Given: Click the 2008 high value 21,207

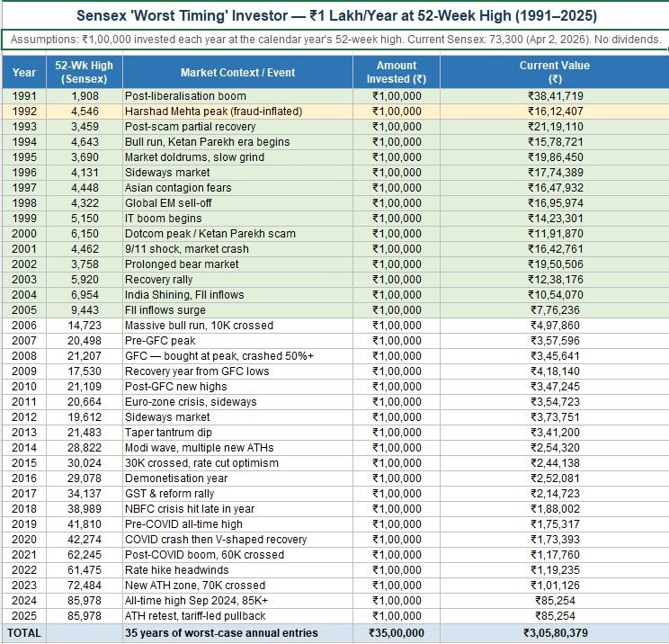Looking at the screenshot, I should pos(84,356).
